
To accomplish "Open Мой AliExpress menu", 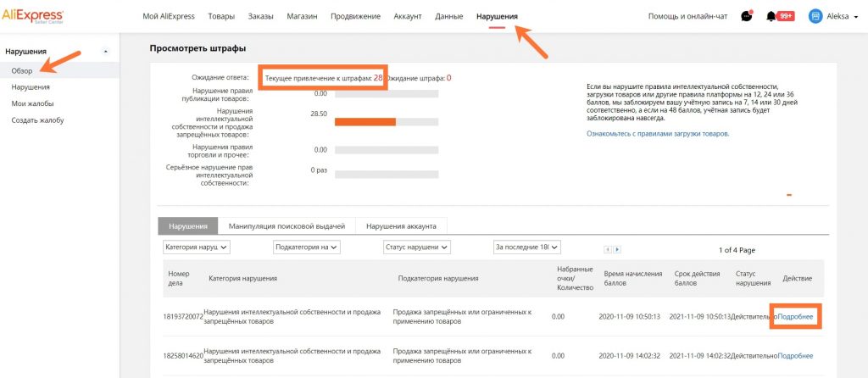I will tap(169, 17).
